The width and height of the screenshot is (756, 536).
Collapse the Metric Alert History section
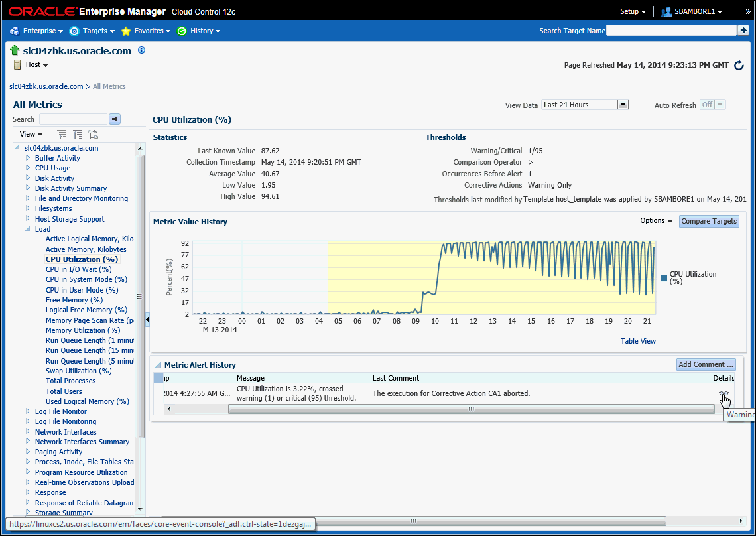pyautogui.click(x=158, y=365)
